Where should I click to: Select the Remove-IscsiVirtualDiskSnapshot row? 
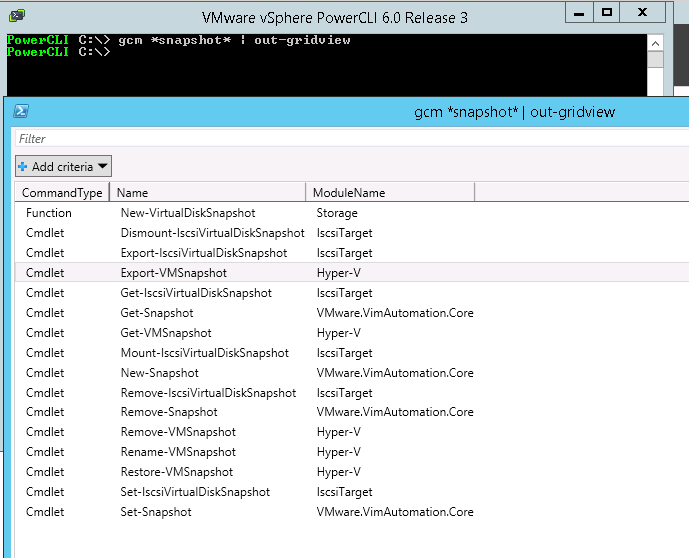coord(352,393)
